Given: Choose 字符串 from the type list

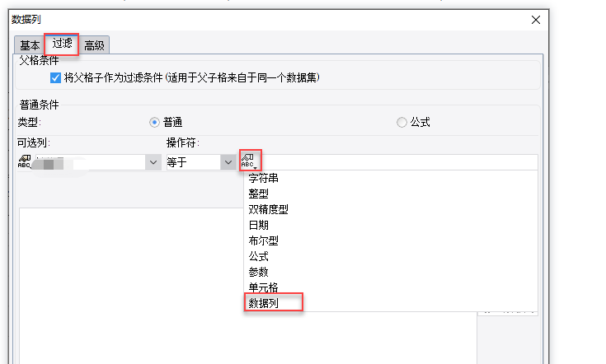Looking at the screenshot, I should click(264, 178).
